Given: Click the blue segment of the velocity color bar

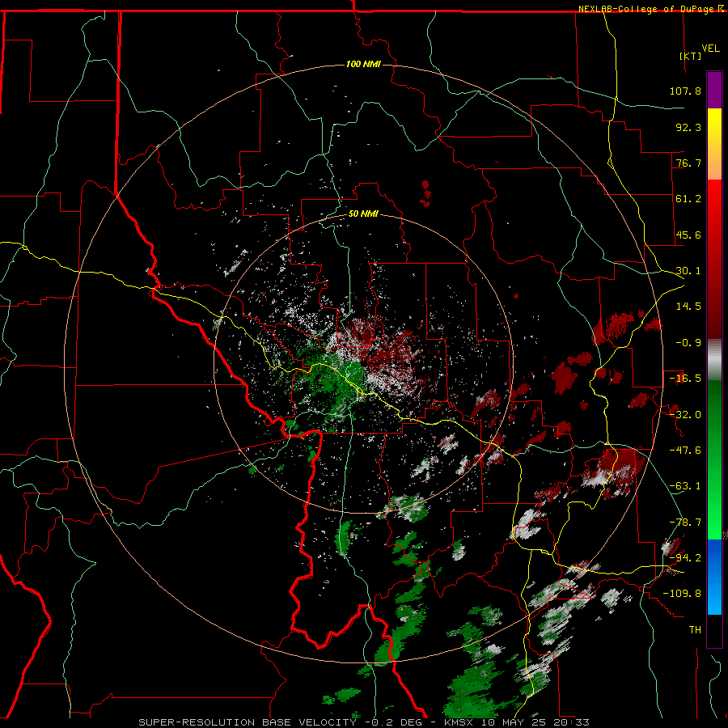Looking at the screenshot, I should [714, 577].
